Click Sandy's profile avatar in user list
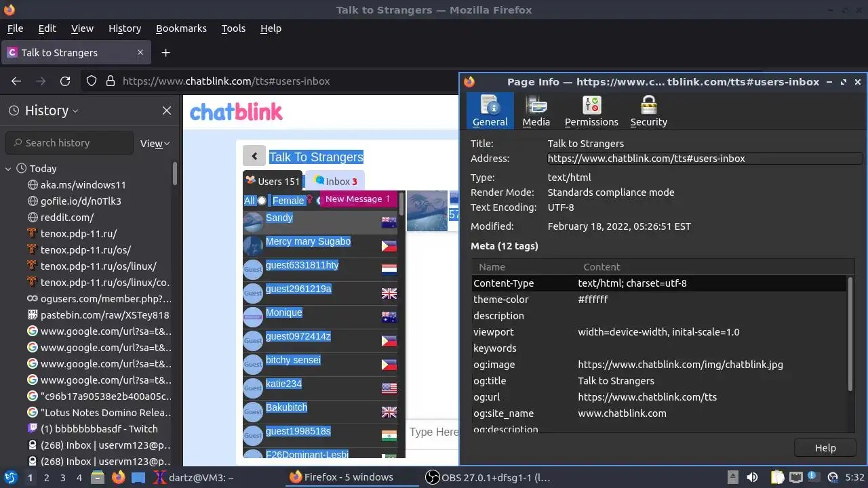 (253, 222)
